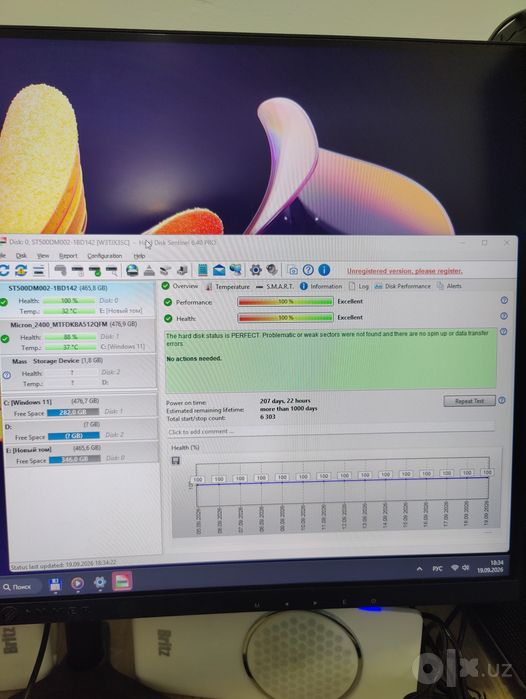The width and height of the screenshot is (526, 699).
Task: Click the first grey disk test icon
Action: click(x=60, y=270)
